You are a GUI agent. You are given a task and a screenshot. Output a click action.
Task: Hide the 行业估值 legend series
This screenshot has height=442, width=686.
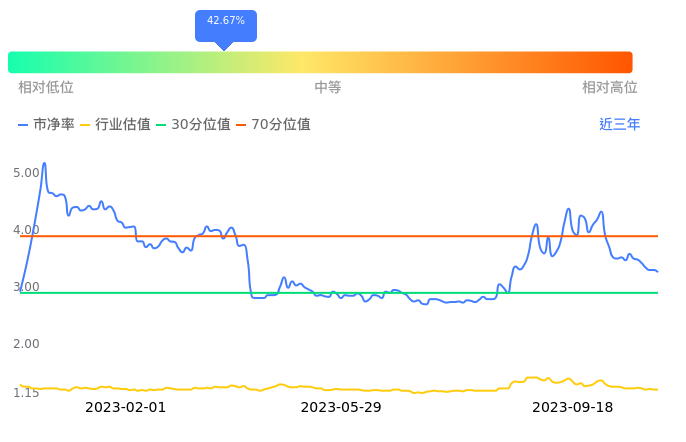115,125
